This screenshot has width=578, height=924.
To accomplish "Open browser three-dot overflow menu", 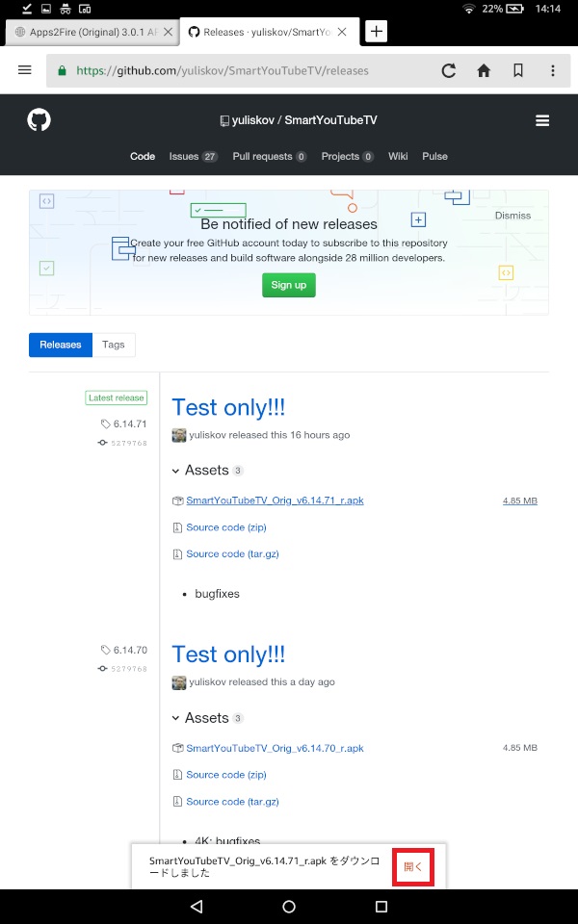I will tap(553, 70).
